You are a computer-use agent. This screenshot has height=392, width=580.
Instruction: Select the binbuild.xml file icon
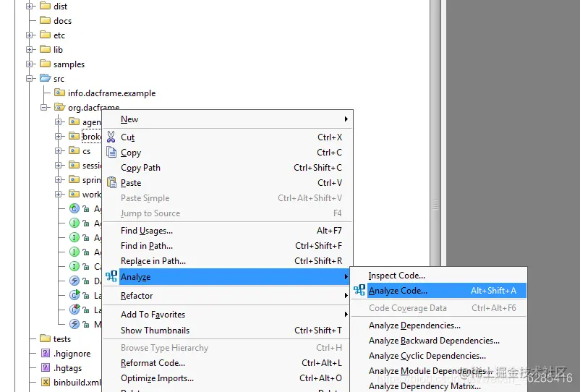coord(46,382)
